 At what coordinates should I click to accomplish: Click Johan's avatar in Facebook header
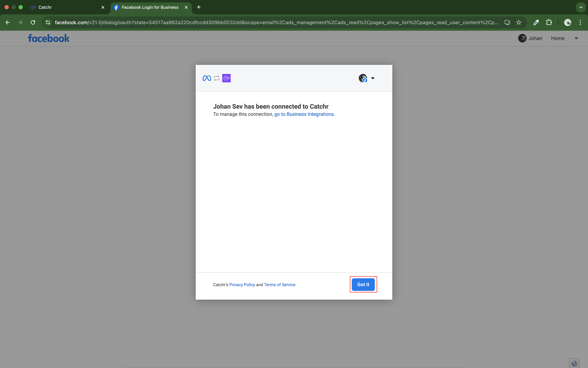pos(522,38)
